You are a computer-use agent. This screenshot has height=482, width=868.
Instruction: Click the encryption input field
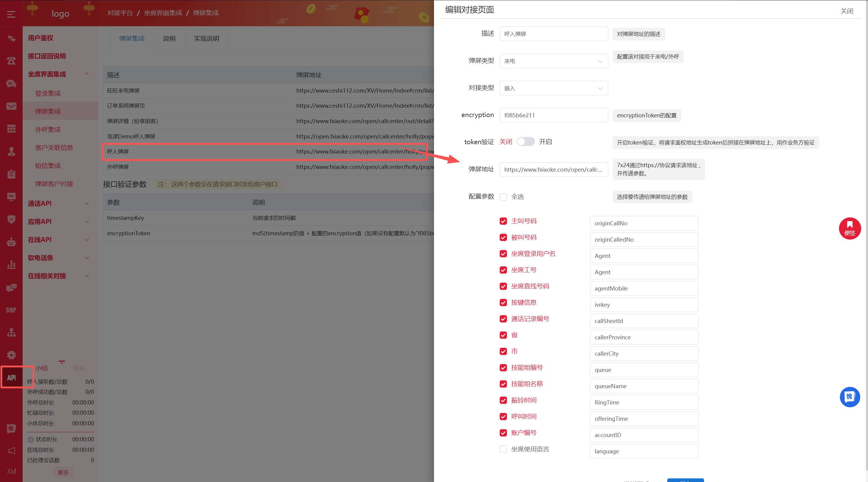coord(553,115)
